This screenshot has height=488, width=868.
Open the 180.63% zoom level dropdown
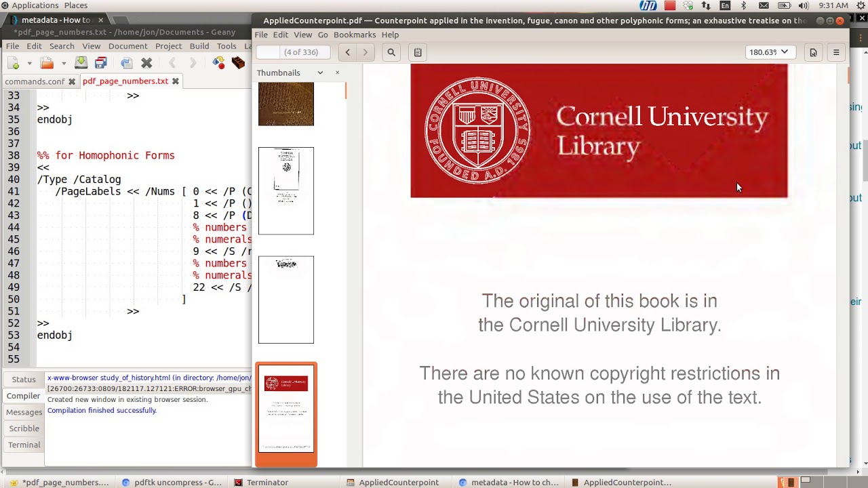(769, 52)
